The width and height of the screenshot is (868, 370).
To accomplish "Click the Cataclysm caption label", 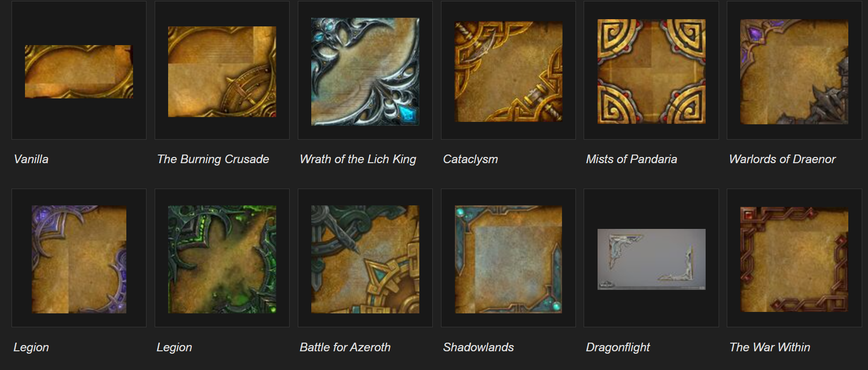I will tap(470, 159).
